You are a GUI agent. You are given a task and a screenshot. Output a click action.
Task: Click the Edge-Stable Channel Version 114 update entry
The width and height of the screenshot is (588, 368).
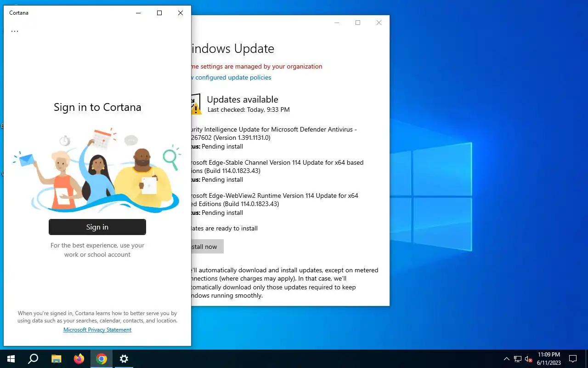(x=277, y=171)
